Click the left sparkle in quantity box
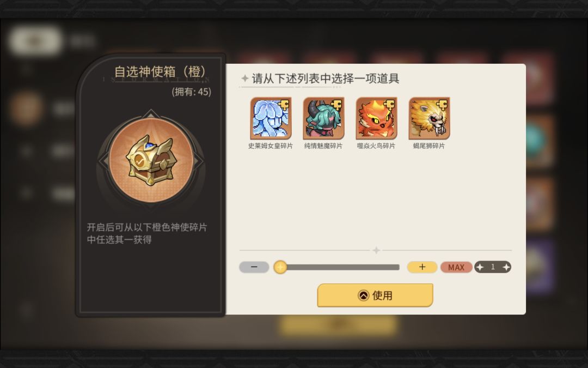The height and width of the screenshot is (368, 588). click(x=480, y=267)
